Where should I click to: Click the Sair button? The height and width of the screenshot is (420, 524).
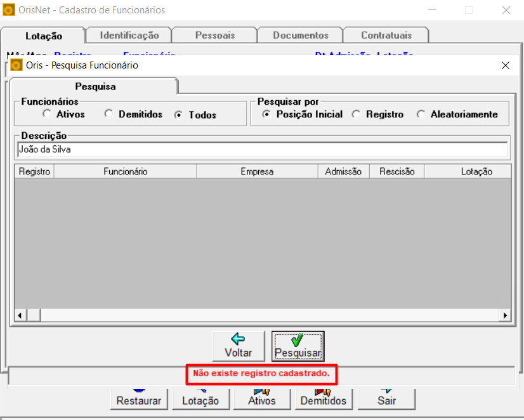pyautogui.click(x=386, y=399)
